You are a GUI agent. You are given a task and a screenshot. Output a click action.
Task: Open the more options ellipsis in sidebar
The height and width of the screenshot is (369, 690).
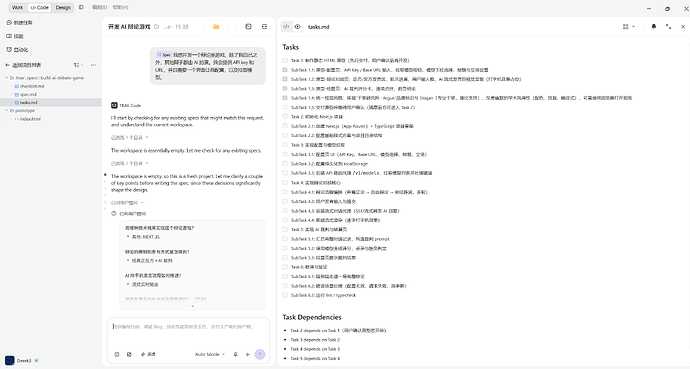[x=93, y=65]
